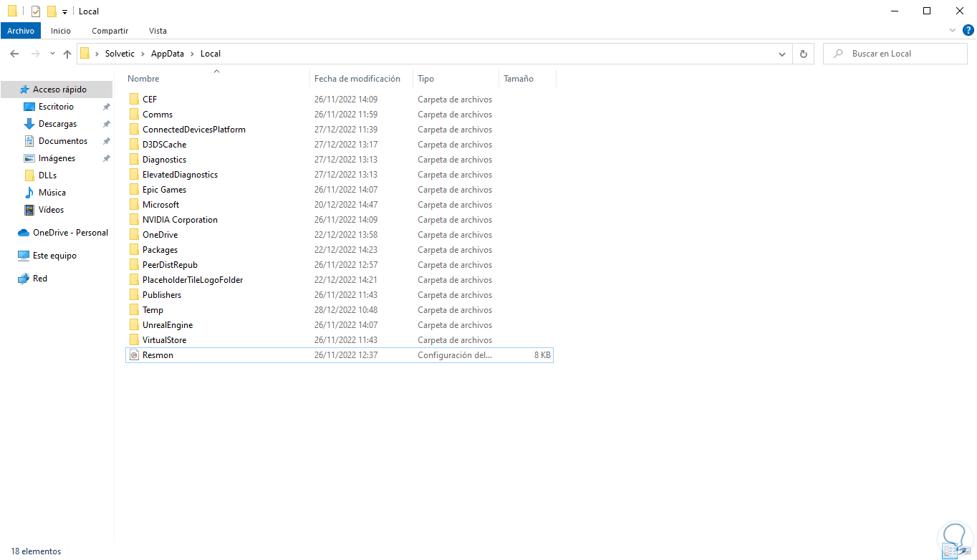Viewport: 977px width, 560px height.
Task: Open the address bar history dropdown
Action: [x=782, y=54]
